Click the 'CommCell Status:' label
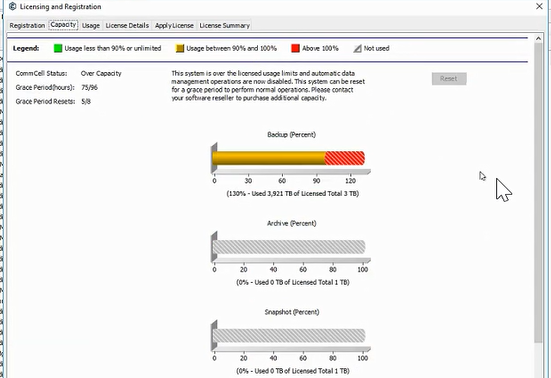551x378 pixels. click(41, 73)
